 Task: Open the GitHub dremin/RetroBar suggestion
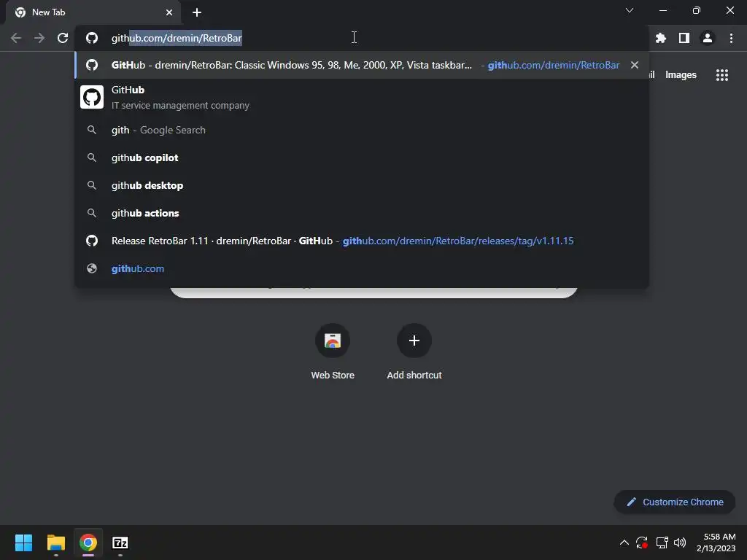(x=362, y=65)
